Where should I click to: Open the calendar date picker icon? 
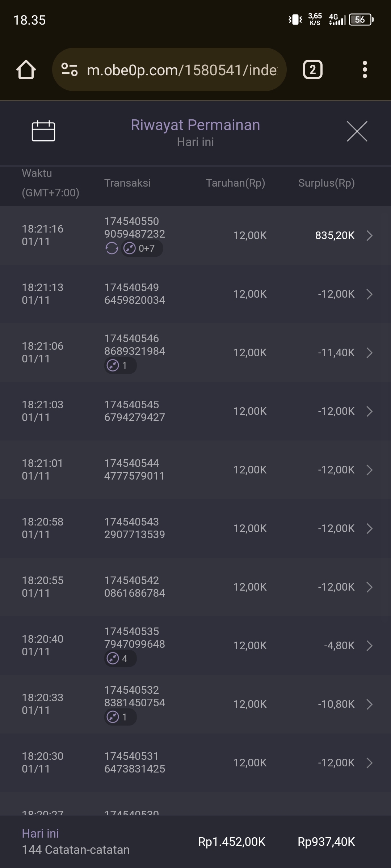(43, 131)
